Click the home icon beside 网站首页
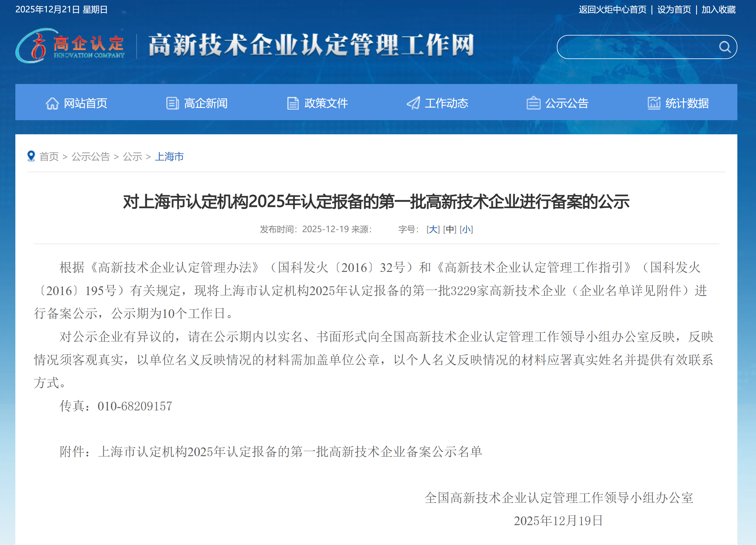This screenshot has width=756, height=545. point(52,103)
